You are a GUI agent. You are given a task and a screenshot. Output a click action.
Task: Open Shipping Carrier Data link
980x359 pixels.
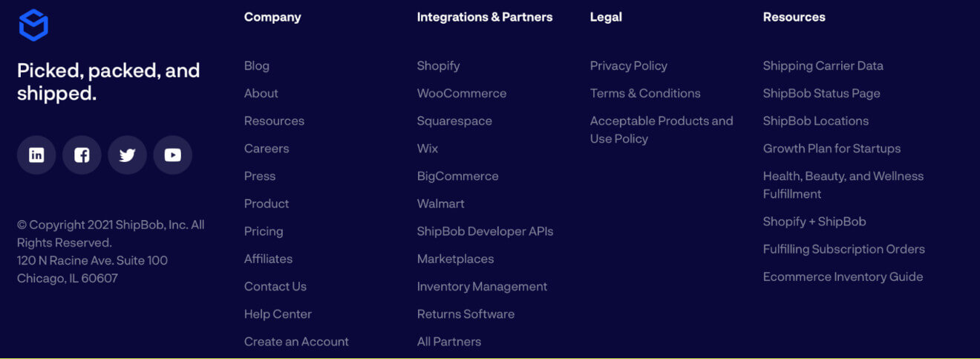[x=823, y=65]
